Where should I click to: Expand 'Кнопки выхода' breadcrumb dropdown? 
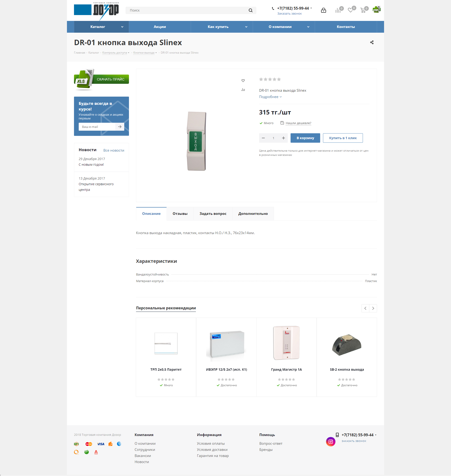pyautogui.click(x=156, y=53)
